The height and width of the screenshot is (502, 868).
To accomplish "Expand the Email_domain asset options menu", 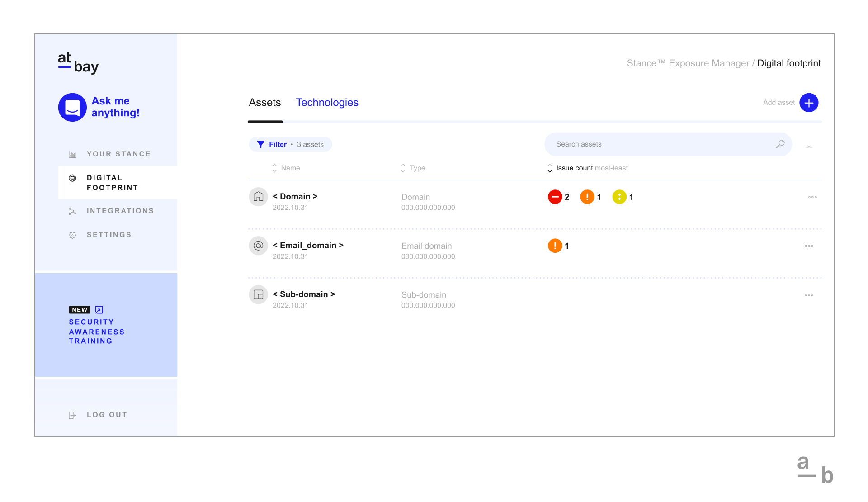I will [809, 246].
